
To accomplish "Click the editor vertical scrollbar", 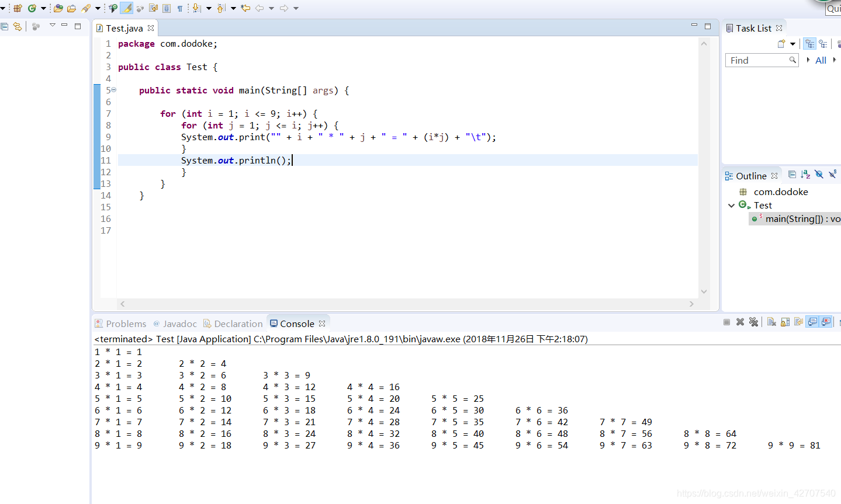I will click(x=704, y=168).
